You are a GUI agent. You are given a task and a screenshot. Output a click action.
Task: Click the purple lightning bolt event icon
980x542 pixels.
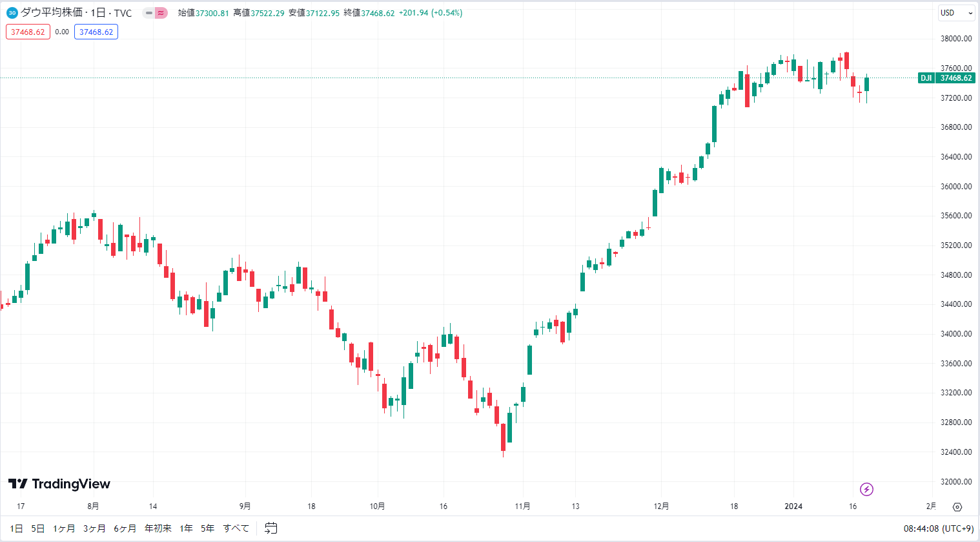pos(866,489)
